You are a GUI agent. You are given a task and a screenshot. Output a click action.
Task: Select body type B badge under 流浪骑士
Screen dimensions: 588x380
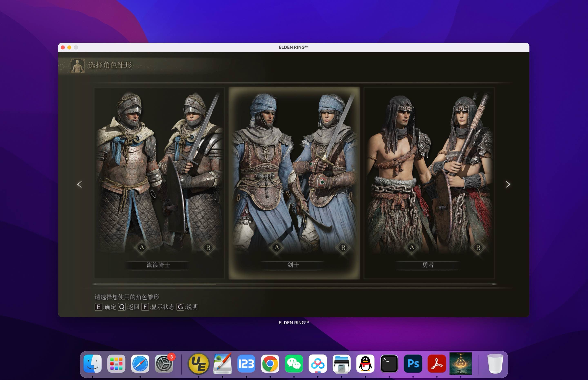click(x=208, y=248)
